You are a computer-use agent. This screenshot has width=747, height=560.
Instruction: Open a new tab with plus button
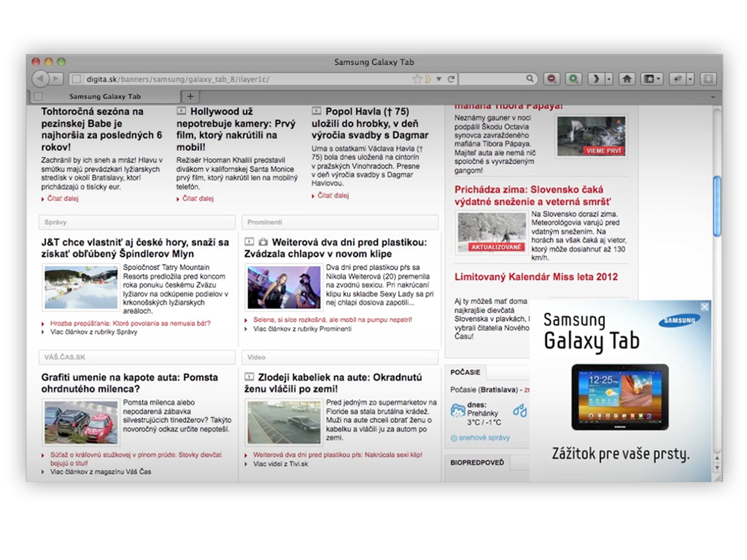[x=190, y=96]
